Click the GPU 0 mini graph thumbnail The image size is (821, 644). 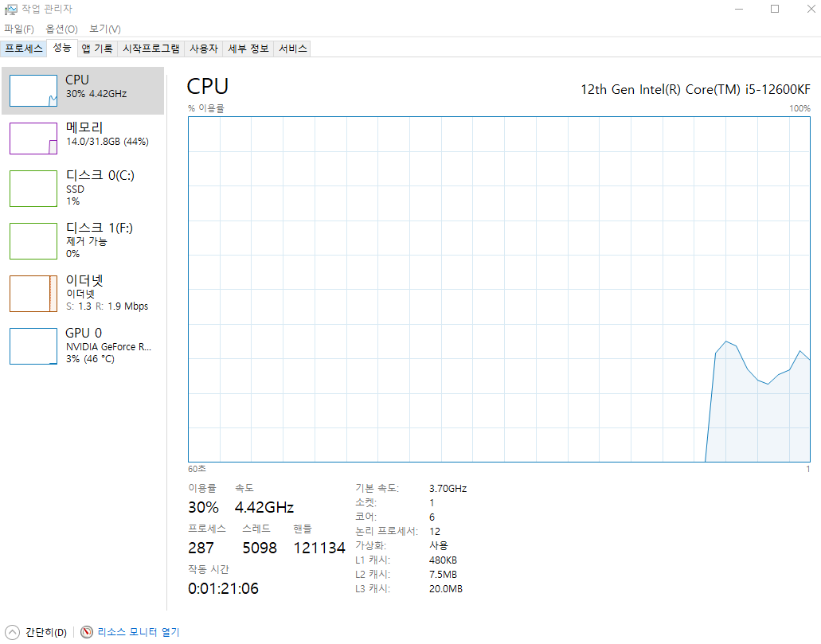pos(33,346)
